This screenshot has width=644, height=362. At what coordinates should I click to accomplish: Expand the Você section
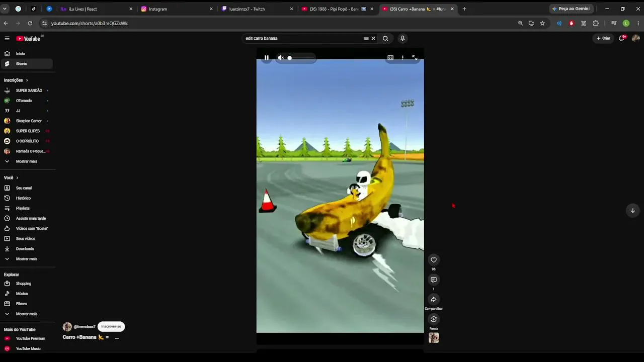11,177
